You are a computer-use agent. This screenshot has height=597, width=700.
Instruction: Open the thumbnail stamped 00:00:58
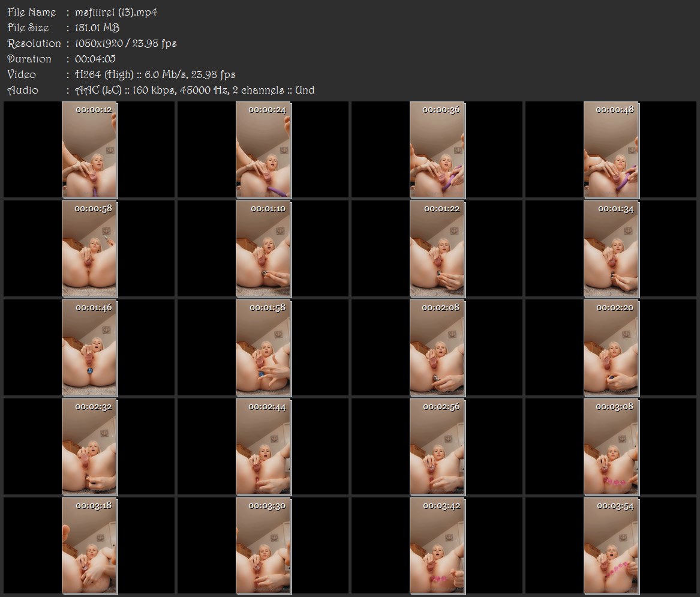[x=89, y=249]
